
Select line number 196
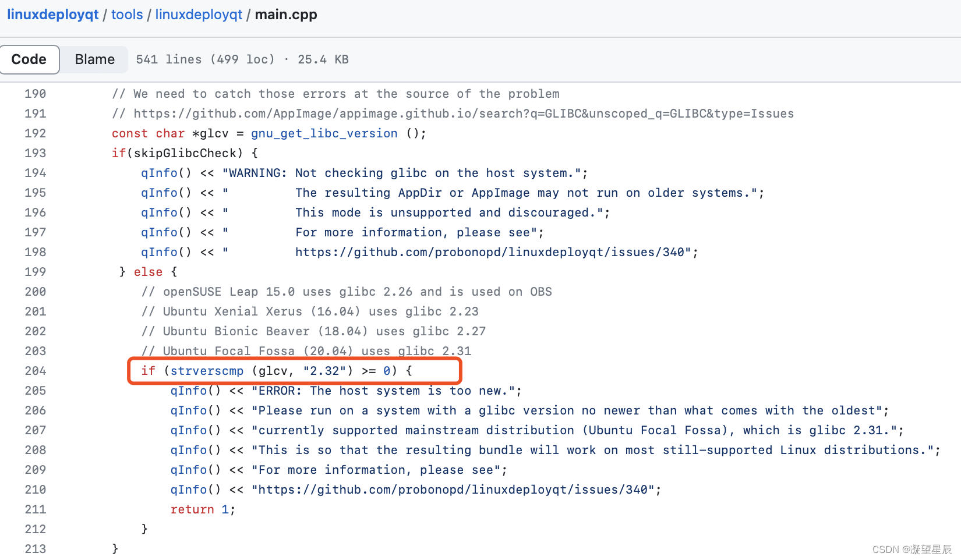[x=35, y=212]
